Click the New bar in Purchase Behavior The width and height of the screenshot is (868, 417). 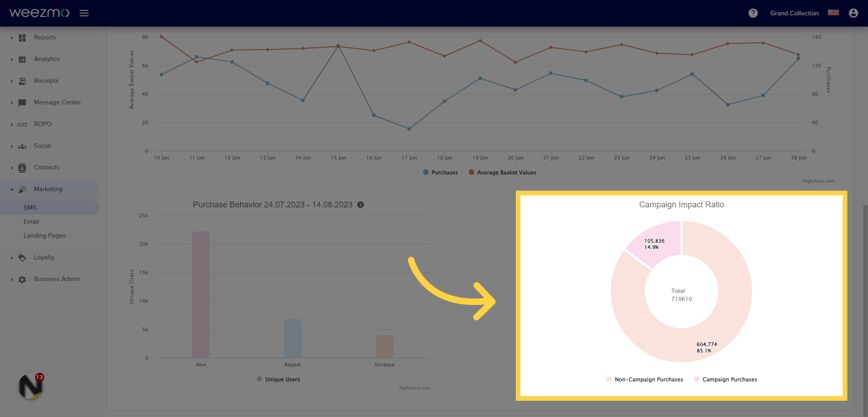tap(201, 295)
